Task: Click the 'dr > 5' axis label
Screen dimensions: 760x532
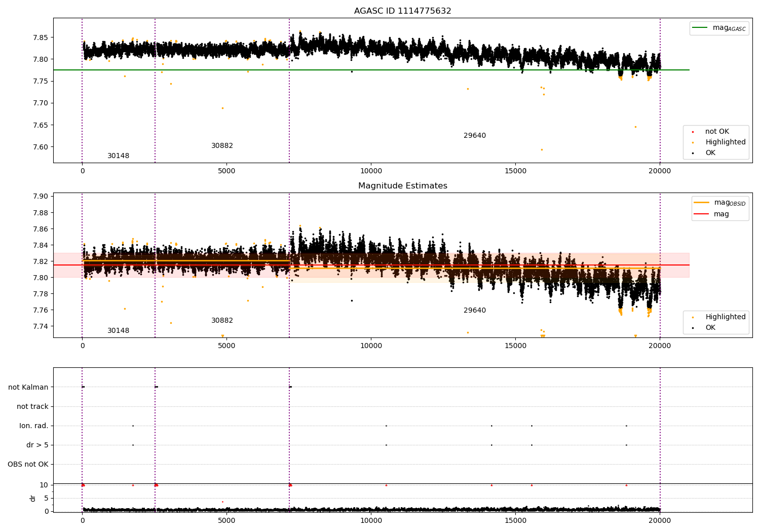Action: click(x=37, y=445)
